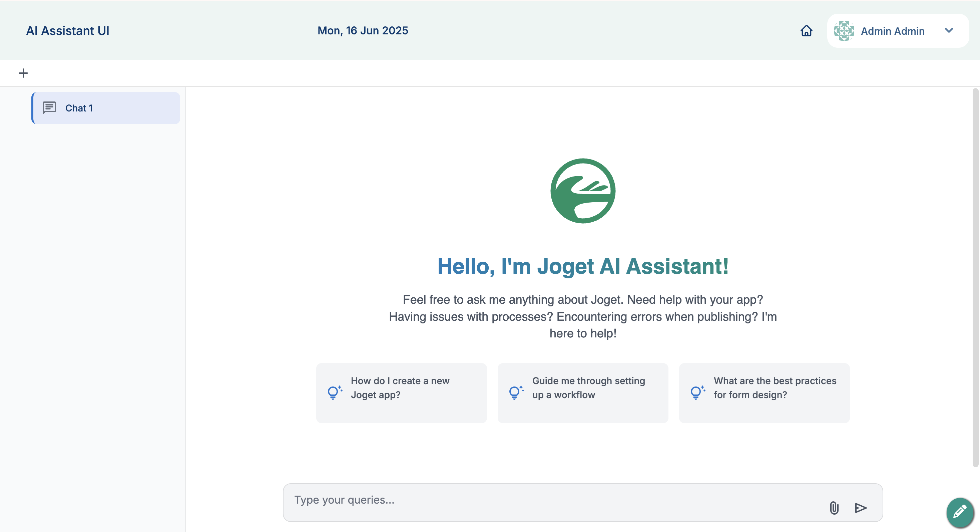Image resolution: width=980 pixels, height=532 pixels.
Task: Expand the Admin Admin dropdown chevron
Action: point(949,30)
